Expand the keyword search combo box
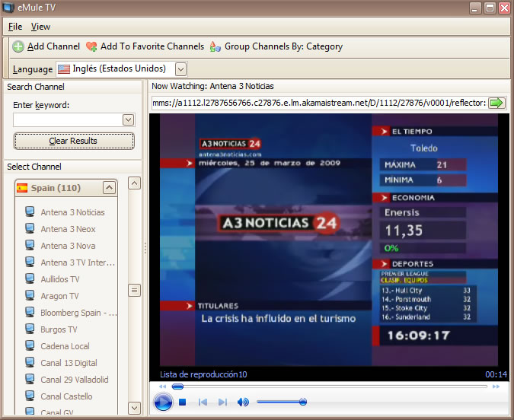The image size is (514, 420). pyautogui.click(x=128, y=119)
